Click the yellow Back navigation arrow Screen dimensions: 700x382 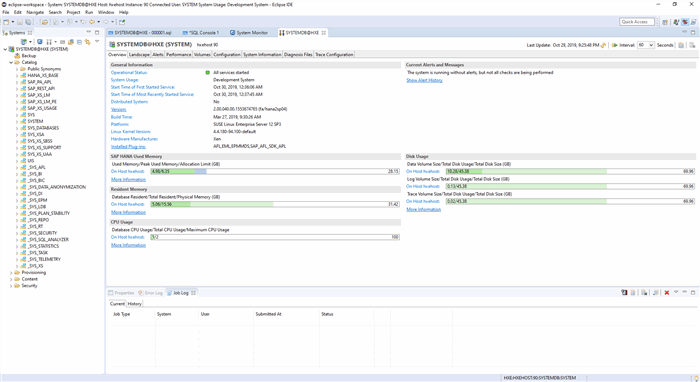(x=92, y=22)
